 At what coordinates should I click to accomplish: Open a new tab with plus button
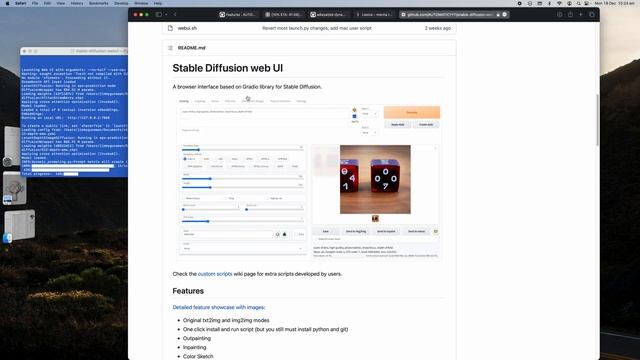click(x=581, y=14)
